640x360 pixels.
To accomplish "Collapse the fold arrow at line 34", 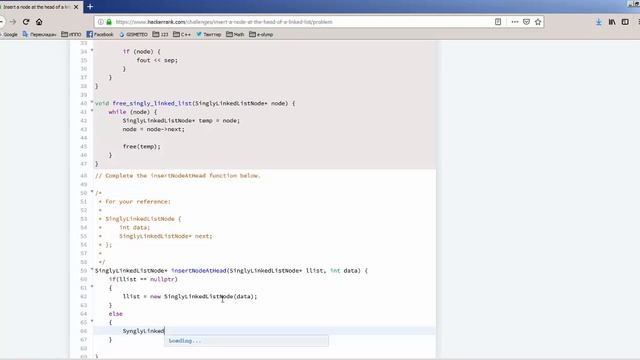I will 92,51.
